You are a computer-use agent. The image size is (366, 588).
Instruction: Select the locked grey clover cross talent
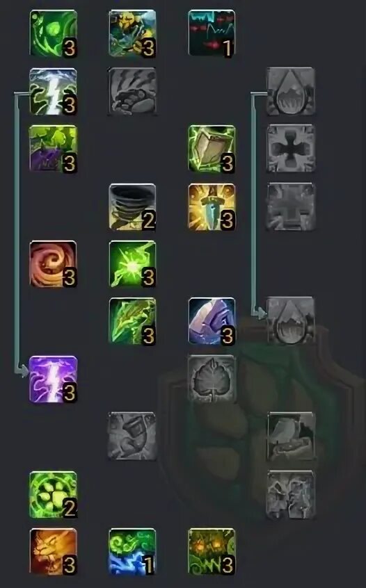(291, 149)
